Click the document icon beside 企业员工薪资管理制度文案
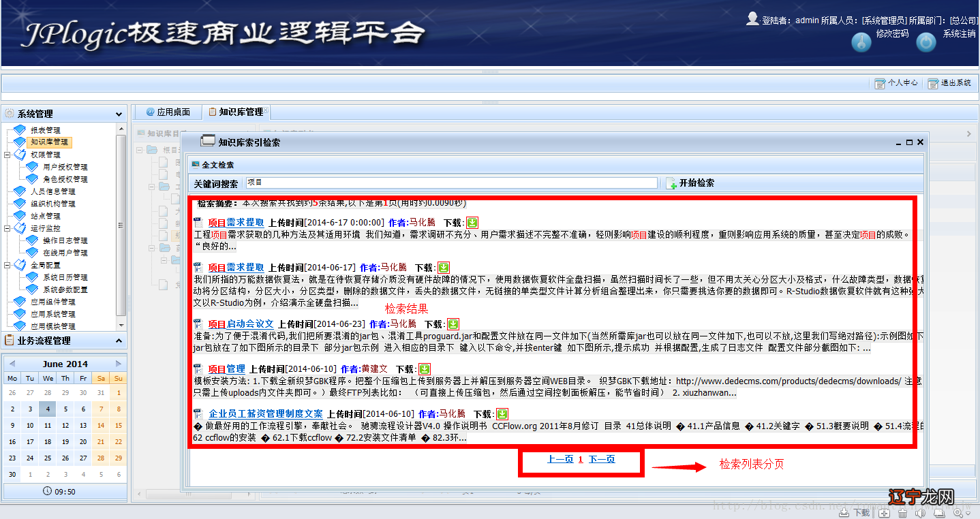Screen dimensions: 980x519 (x=198, y=414)
